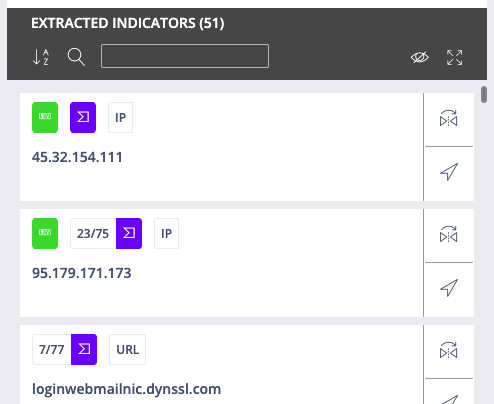Toggle hidden indicators with crossed-eye icon
Screen dimensions: 494x404
click(x=420, y=57)
